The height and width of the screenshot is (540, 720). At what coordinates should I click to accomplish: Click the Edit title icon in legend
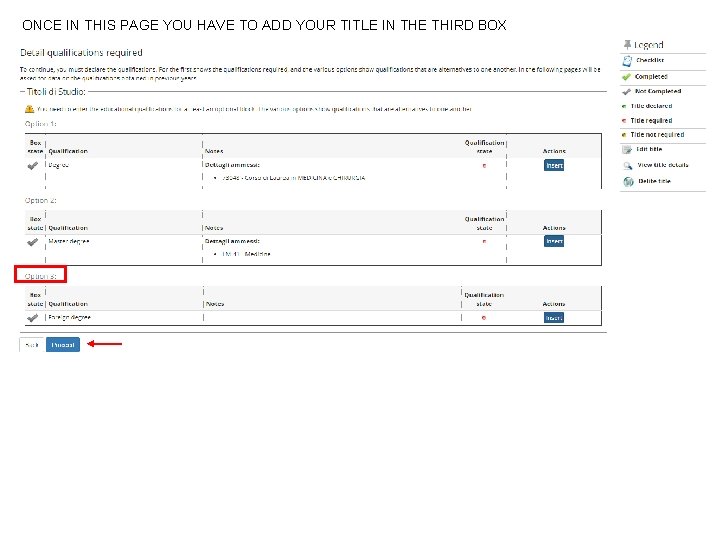coord(627,150)
